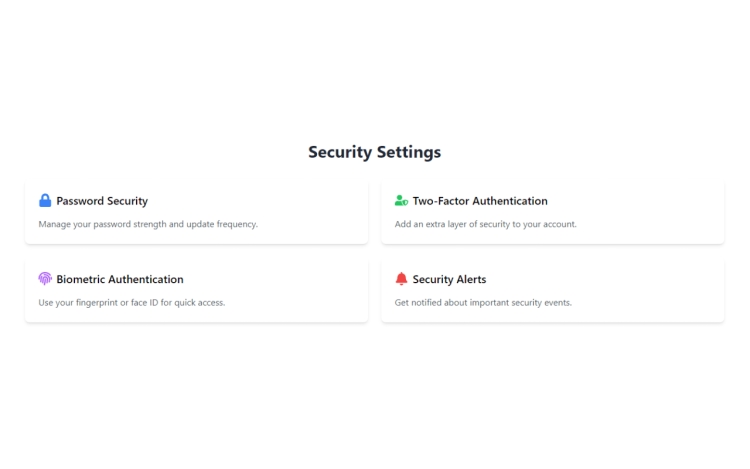Click the word 'Authentication' in Two-Factor title
The image size is (750, 469).
[x=510, y=201]
